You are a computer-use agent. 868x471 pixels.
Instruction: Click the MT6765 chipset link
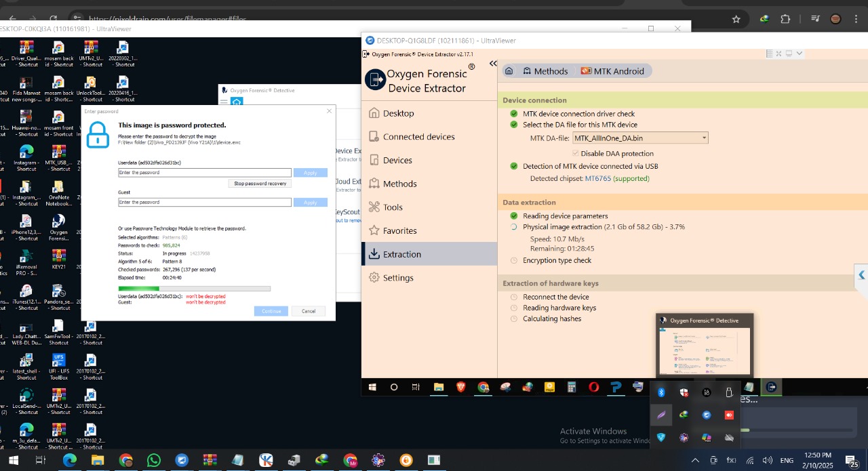(x=599, y=179)
